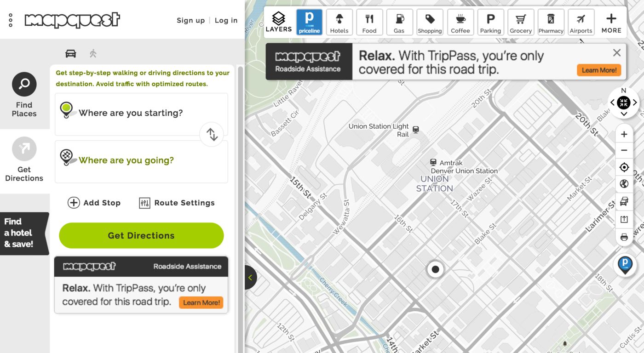Click Learn More in sidebar ad
The height and width of the screenshot is (353, 644).
click(201, 302)
